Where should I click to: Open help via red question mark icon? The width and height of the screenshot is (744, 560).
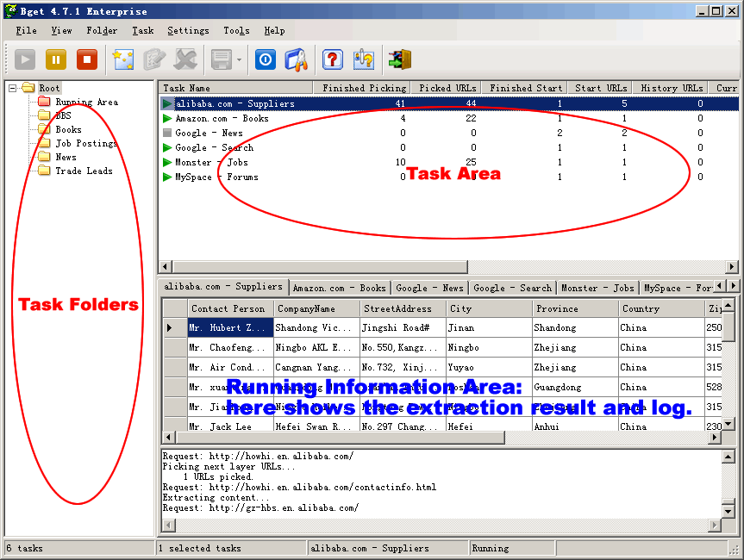(x=333, y=59)
